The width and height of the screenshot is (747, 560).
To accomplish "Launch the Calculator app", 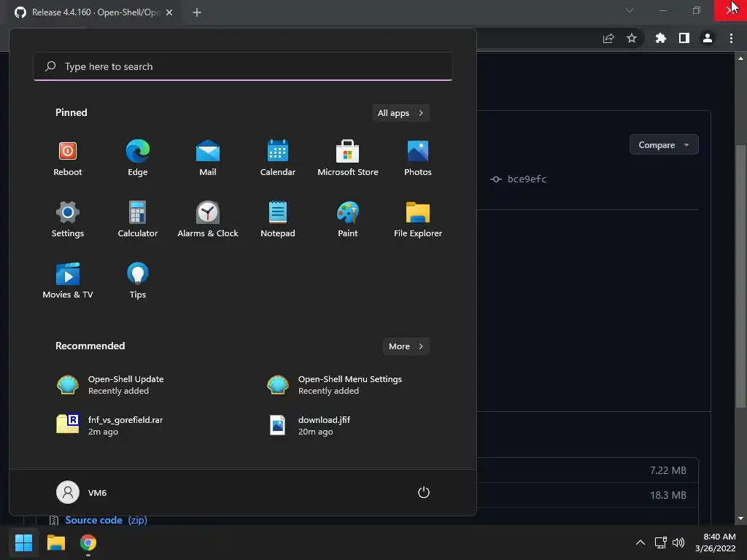I will (137, 220).
